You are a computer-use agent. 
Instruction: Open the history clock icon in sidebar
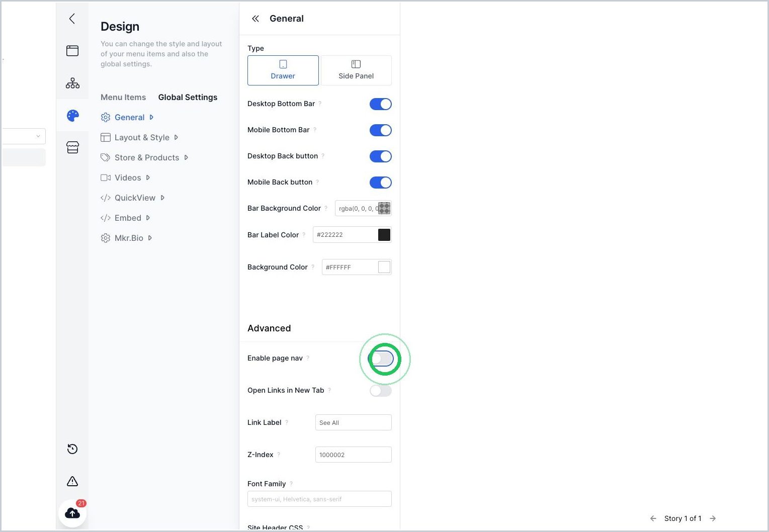(72, 449)
